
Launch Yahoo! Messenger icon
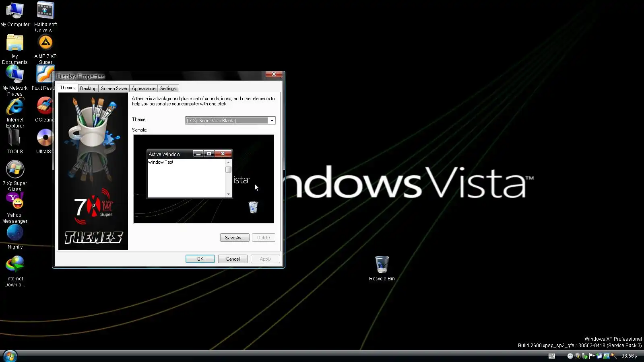click(x=15, y=208)
